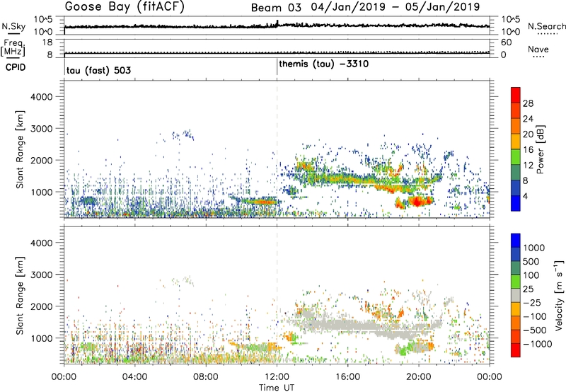
Task: Click the '10^5' tick on the left of the noise panel
Action: pyautogui.click(x=43, y=20)
